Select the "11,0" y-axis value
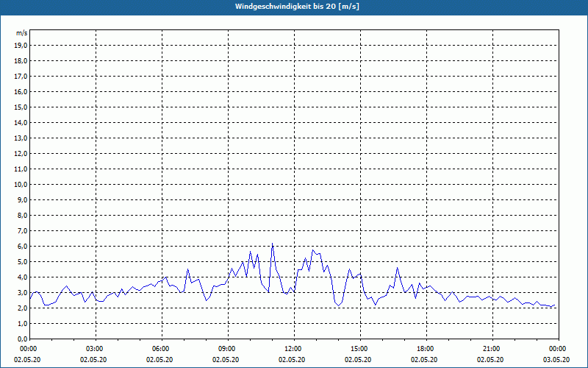Viewport: 588px width, 368px height. click(21, 169)
